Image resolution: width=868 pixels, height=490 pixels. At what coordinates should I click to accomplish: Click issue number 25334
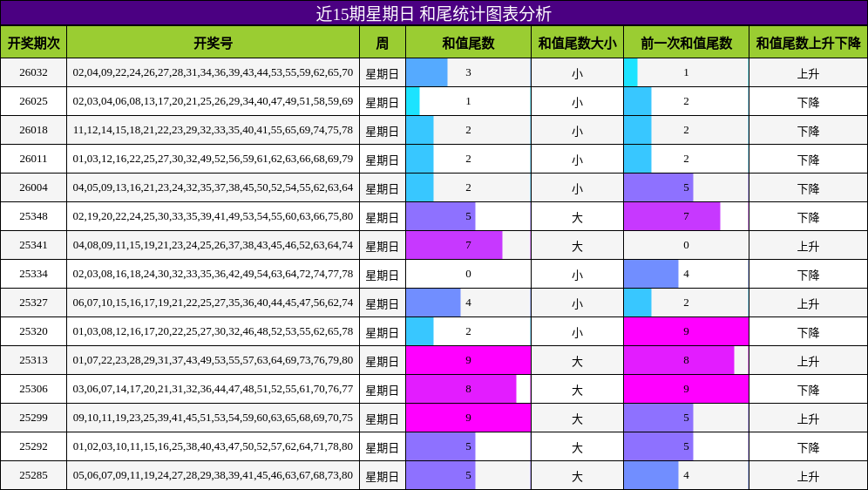point(33,274)
